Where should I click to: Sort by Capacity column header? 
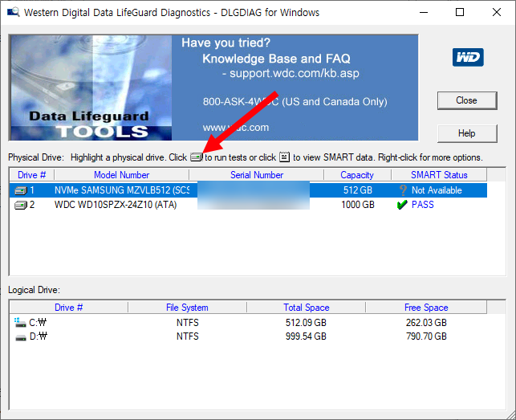357,175
